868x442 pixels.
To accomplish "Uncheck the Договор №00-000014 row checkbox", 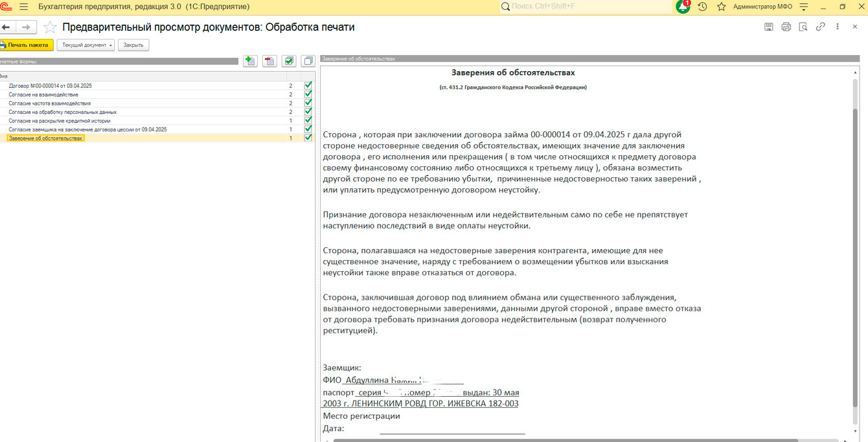I will pyautogui.click(x=308, y=85).
